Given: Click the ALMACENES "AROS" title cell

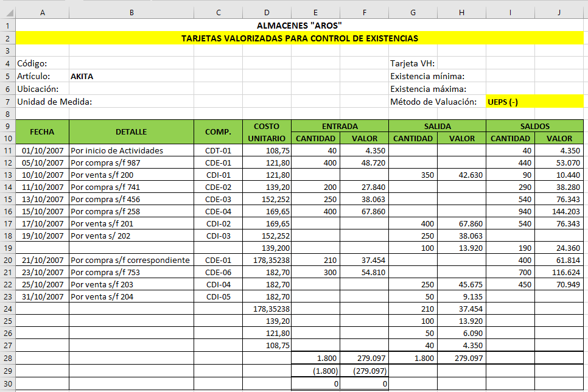Looking at the screenshot, I should [299, 26].
